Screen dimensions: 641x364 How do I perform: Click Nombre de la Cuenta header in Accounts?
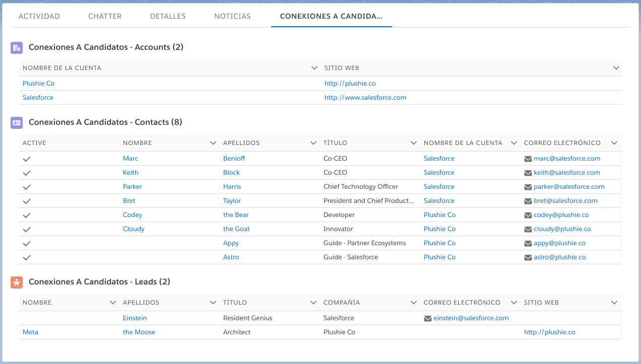[62, 68]
